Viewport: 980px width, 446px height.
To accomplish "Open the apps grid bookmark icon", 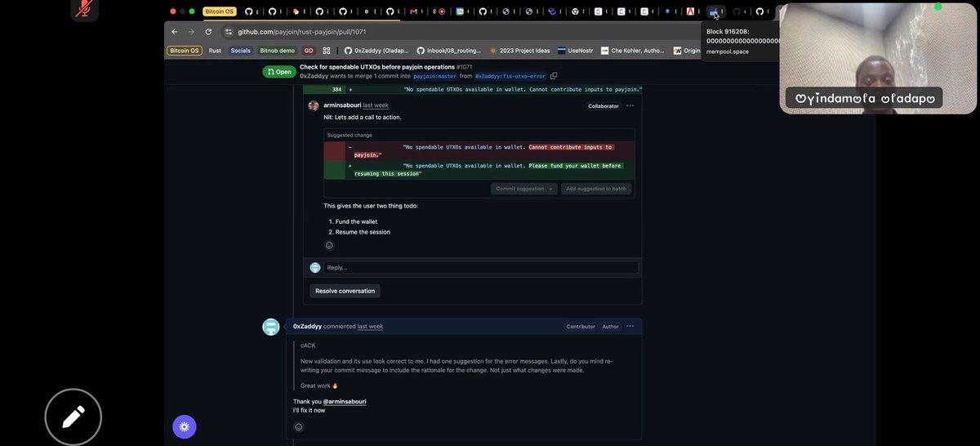I will 326,50.
